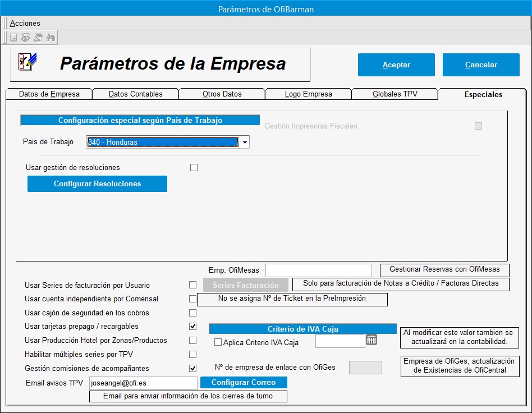This screenshot has width=532, height=413.
Task: Click the Aceptar button
Action: (396, 65)
